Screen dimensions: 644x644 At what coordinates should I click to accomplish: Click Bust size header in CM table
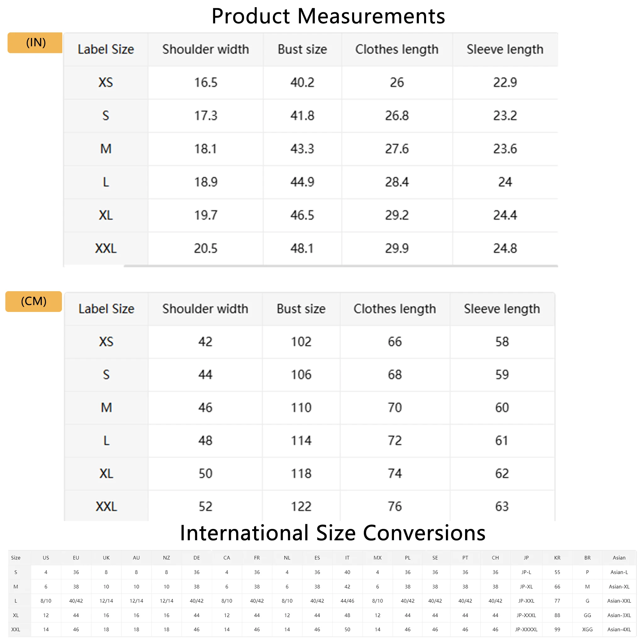click(x=301, y=309)
